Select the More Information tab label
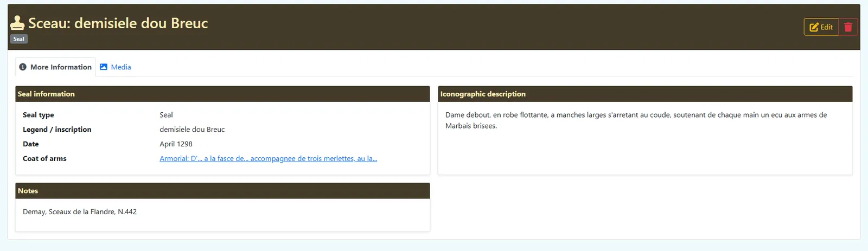Screen dimensions: 868x251 pyautogui.click(x=61, y=67)
